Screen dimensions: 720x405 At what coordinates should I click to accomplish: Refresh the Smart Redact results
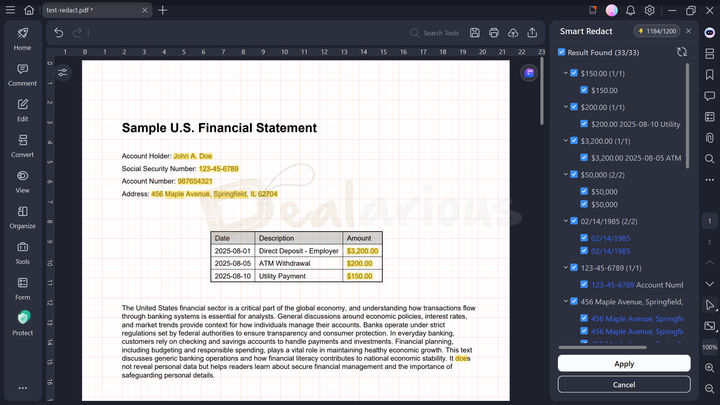click(682, 52)
